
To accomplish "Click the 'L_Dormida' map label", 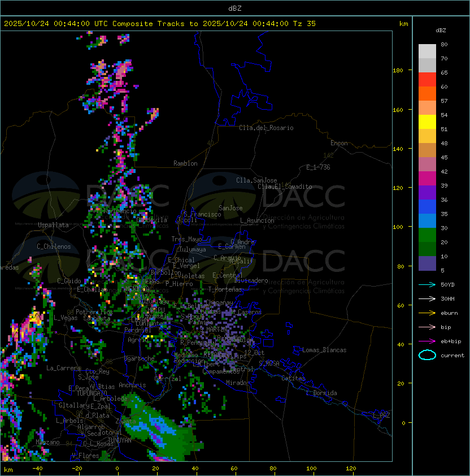I will pos(321,393).
